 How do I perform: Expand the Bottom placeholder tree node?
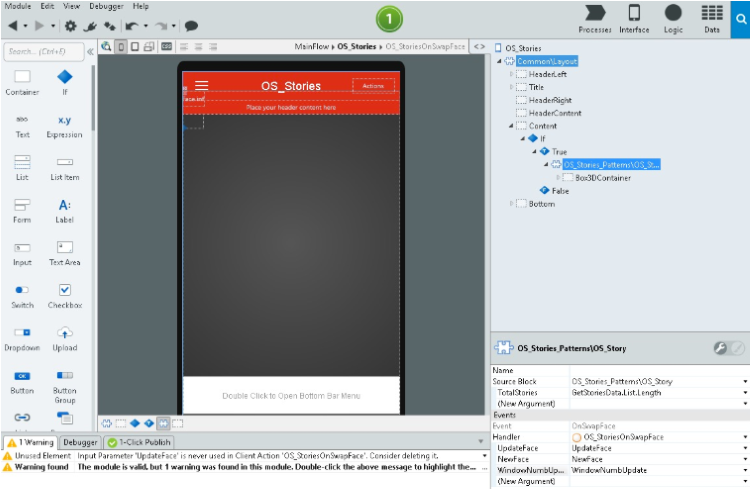click(511, 204)
